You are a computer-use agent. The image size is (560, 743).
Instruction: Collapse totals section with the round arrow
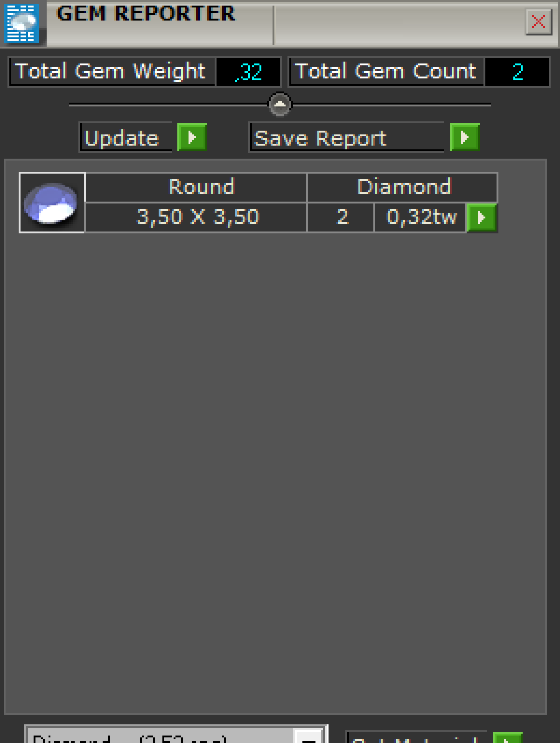click(280, 104)
